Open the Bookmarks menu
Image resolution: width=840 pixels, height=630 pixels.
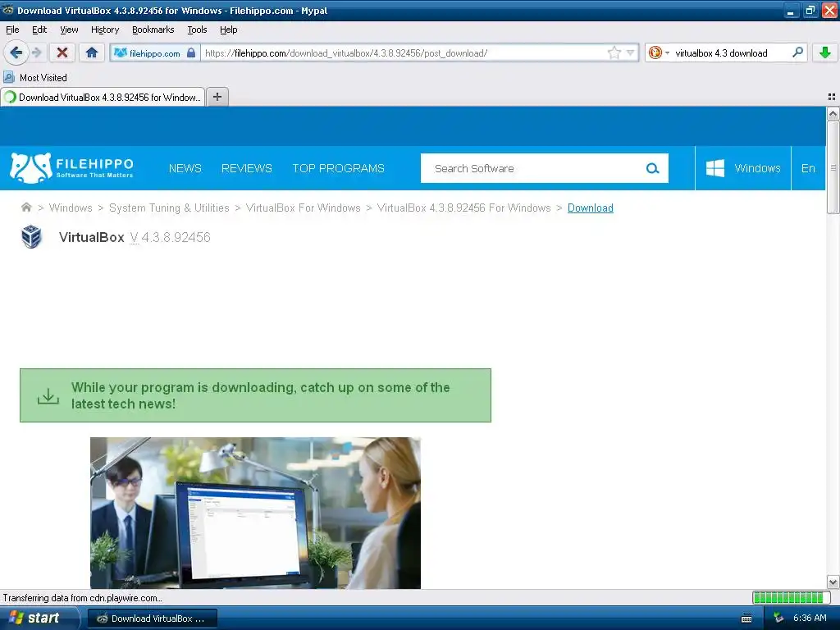(x=153, y=30)
